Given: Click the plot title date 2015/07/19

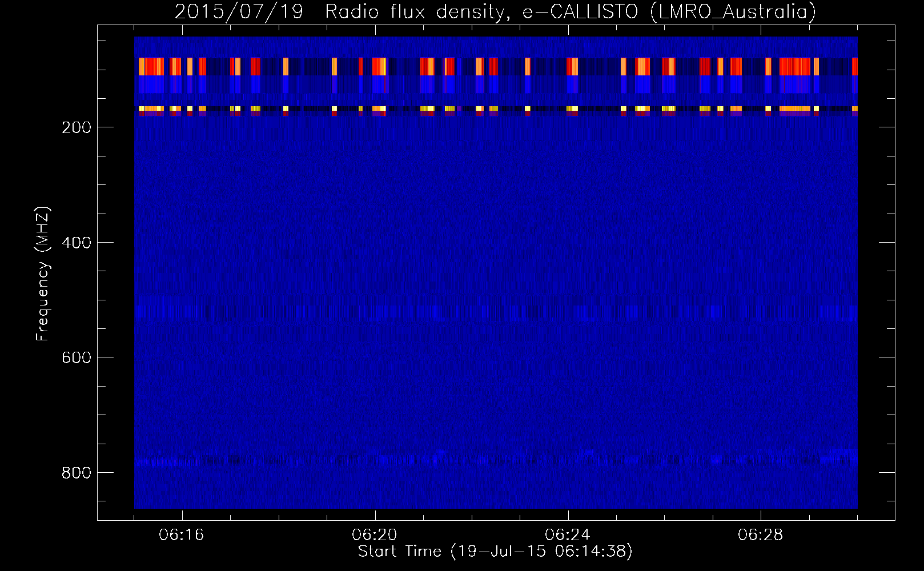Looking at the screenshot, I should click(x=239, y=12).
